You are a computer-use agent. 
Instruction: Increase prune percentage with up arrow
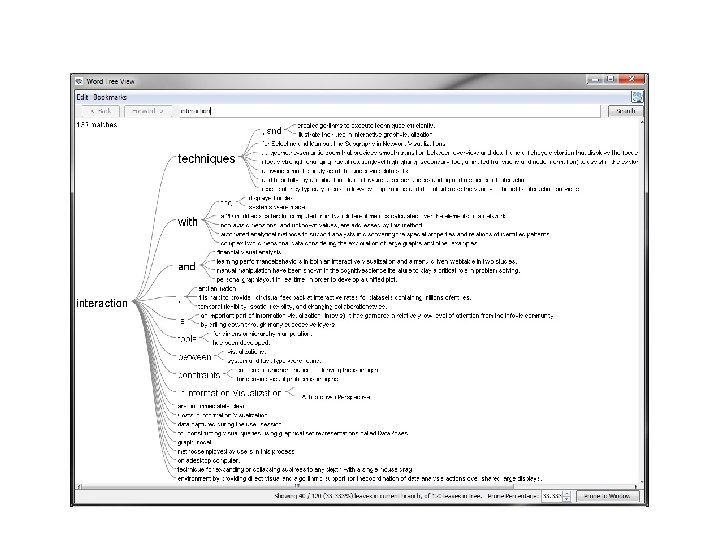tap(567, 494)
